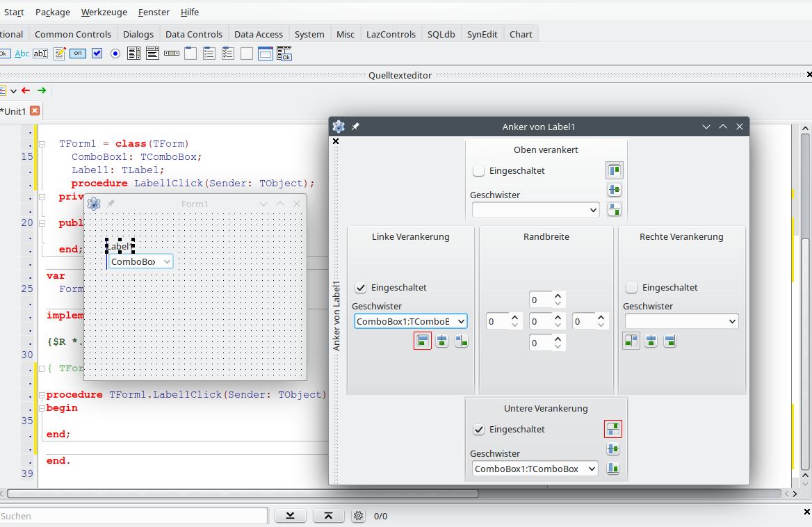Select the TActionList component in palette
The height and width of the screenshot is (527, 812).
pyautogui.click(x=284, y=54)
